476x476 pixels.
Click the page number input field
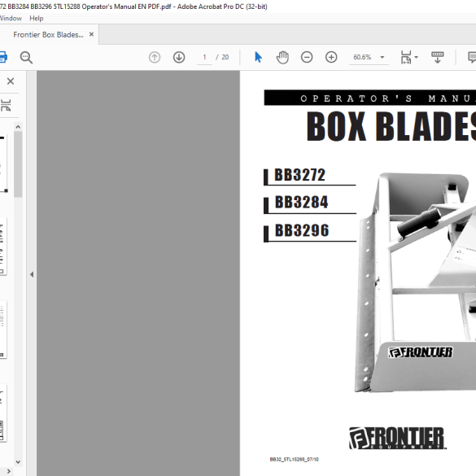click(x=204, y=57)
